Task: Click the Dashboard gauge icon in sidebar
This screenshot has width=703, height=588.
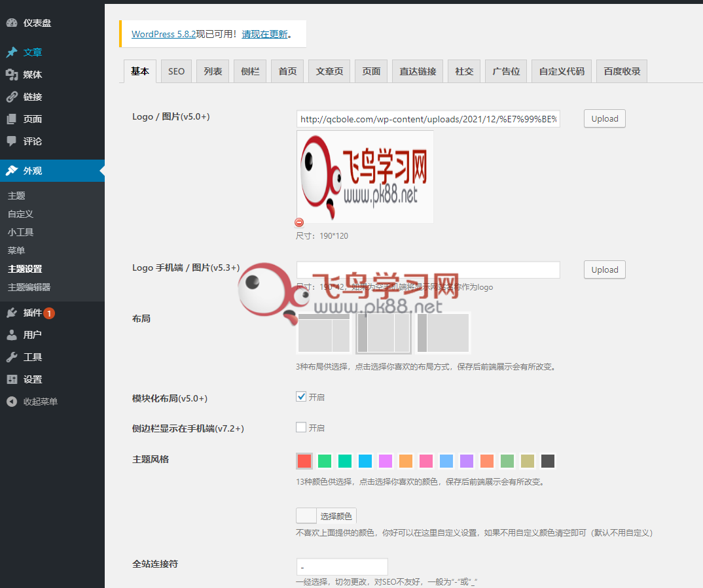Action: (12, 23)
